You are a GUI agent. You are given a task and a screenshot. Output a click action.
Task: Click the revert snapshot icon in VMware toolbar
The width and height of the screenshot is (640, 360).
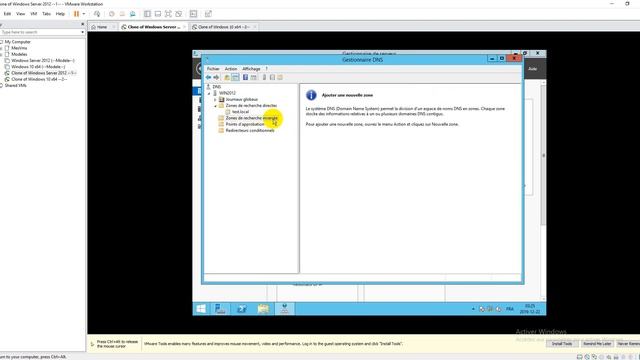pyautogui.click(x=122, y=14)
